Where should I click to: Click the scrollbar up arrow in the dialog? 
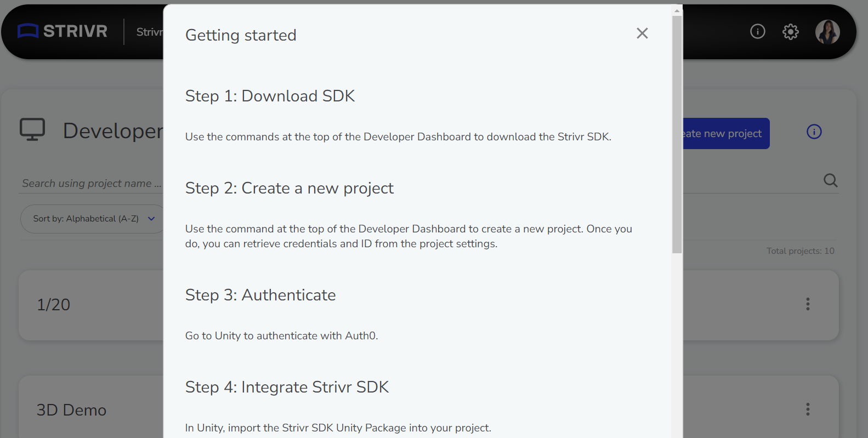pos(677,10)
